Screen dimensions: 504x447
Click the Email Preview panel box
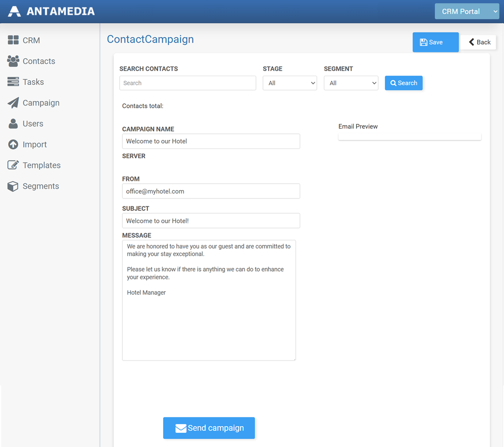click(410, 137)
